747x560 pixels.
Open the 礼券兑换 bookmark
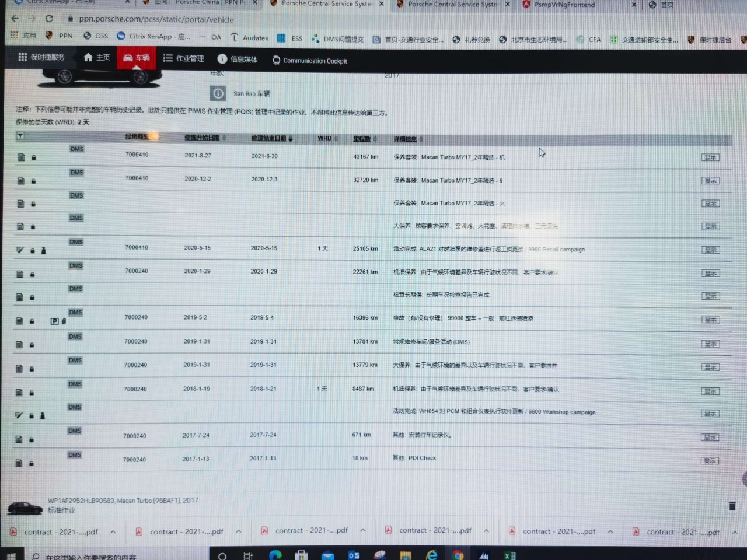pyautogui.click(x=471, y=40)
